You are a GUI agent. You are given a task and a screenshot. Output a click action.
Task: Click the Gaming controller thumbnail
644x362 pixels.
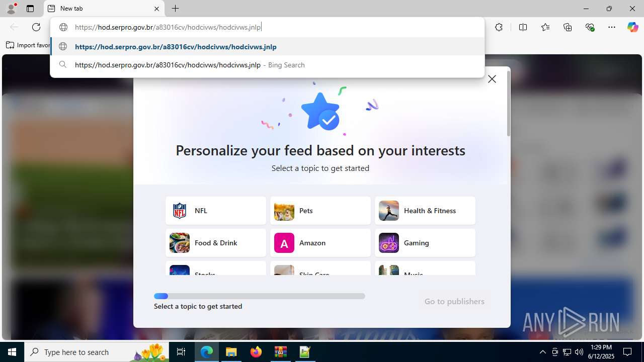coord(389,243)
